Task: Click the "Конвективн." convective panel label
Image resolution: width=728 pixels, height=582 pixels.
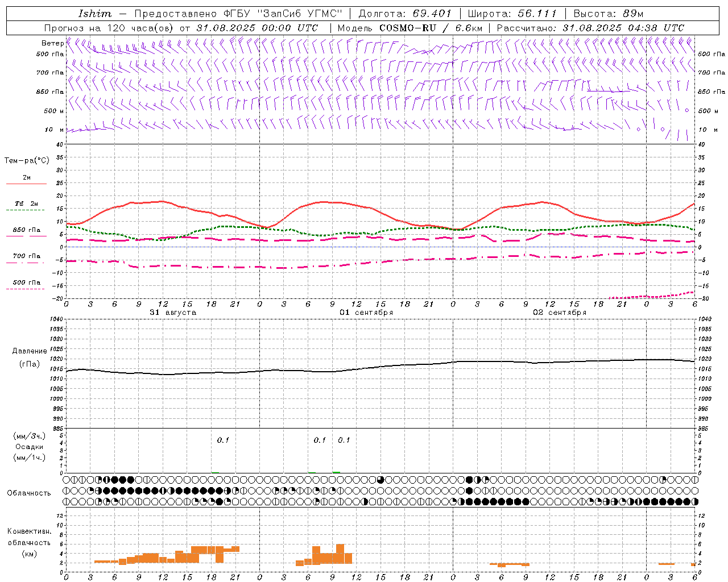Action: 30,531
